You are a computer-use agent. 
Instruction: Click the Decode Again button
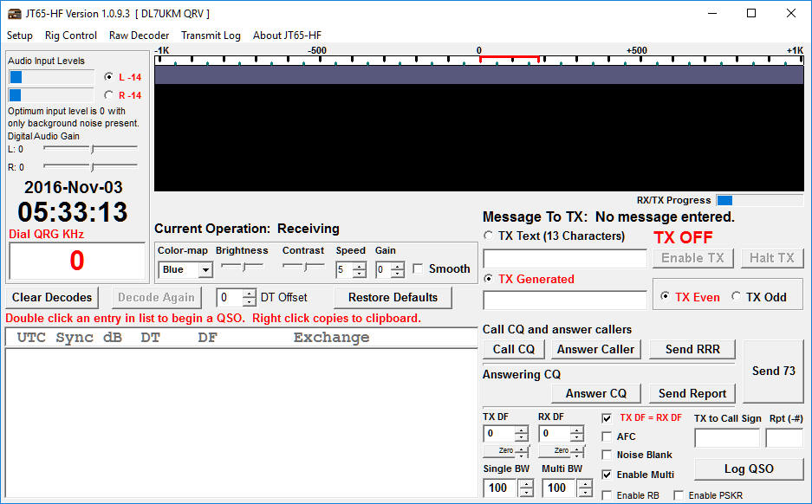156,298
